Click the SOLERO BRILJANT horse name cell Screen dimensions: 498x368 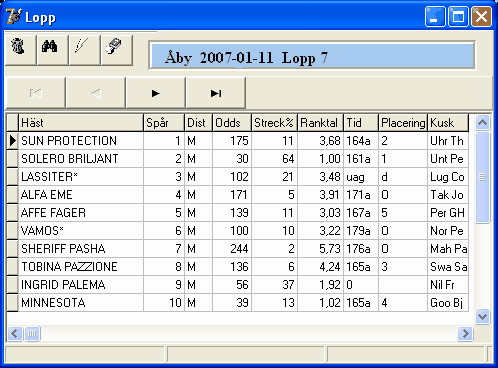click(x=81, y=159)
